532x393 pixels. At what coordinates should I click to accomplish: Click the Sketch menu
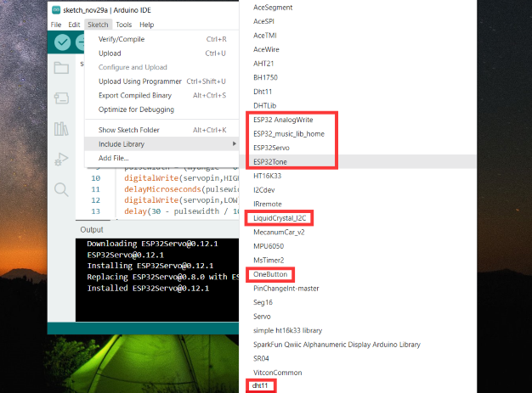(x=98, y=25)
